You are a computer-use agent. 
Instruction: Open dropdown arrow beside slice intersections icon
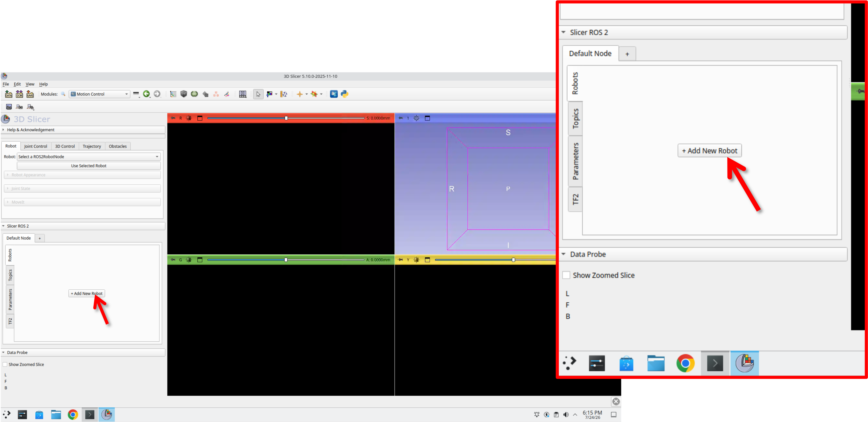coord(321,94)
